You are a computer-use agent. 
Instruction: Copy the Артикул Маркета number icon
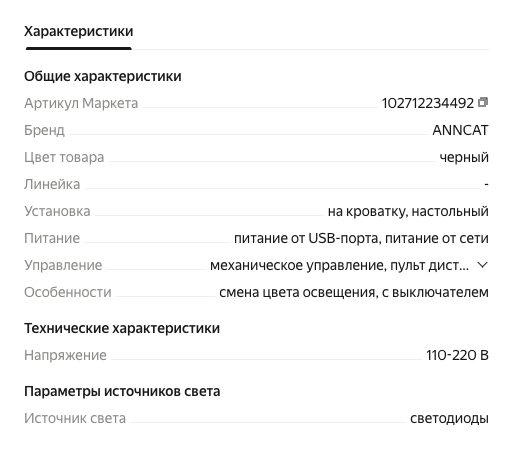tap(483, 102)
